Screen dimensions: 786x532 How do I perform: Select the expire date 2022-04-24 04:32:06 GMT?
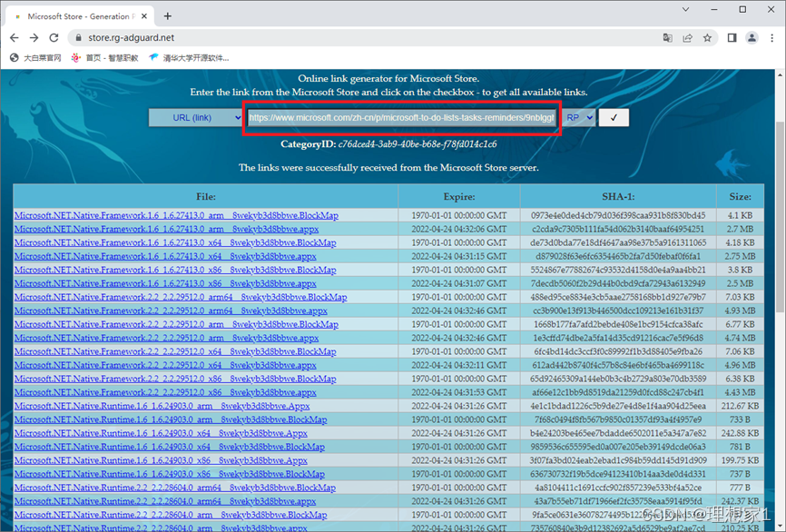(459, 229)
